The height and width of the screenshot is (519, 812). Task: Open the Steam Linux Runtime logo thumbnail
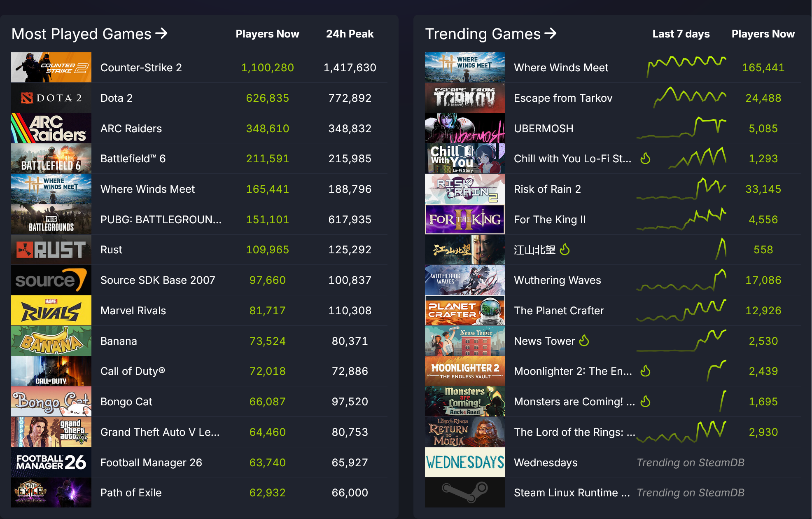click(x=464, y=492)
